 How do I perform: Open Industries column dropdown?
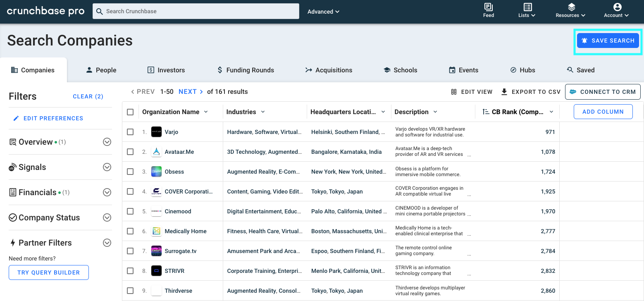coord(262,112)
